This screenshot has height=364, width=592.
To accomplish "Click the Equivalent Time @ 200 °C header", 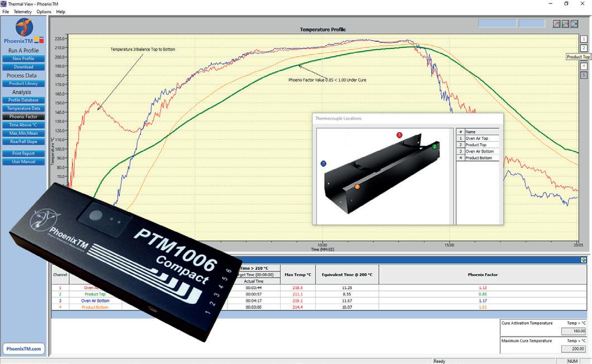I will click(347, 275).
